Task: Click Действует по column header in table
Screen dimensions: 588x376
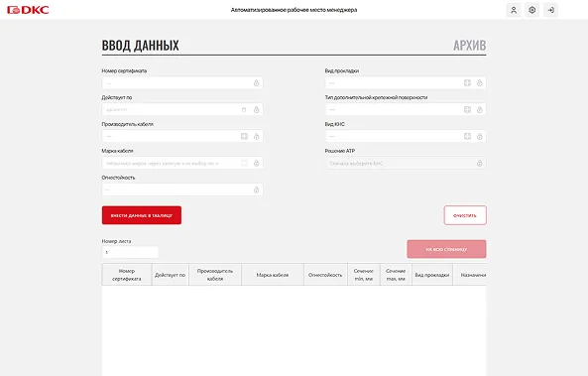Action: coord(171,275)
